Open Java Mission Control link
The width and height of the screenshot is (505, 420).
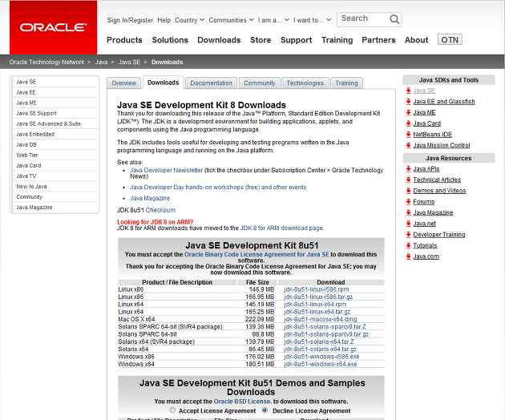click(442, 145)
